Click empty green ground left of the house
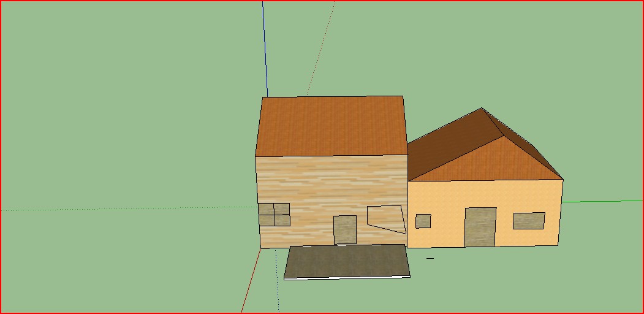The image size is (644, 314). (123, 123)
